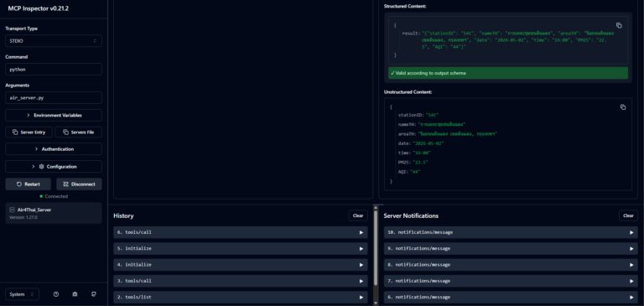Focus the Arguments field with air_server.py
Image resolution: width=644 pixels, height=306 pixels.
(54, 98)
